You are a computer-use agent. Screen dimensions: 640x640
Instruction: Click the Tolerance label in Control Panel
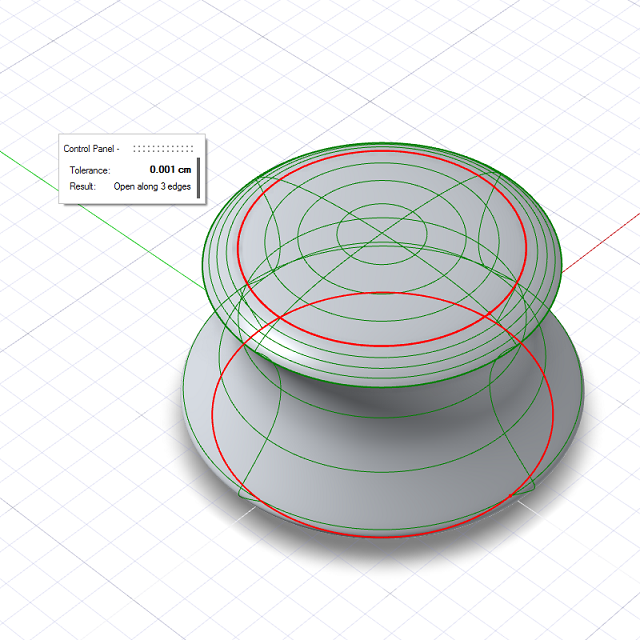pyautogui.click(x=90, y=170)
